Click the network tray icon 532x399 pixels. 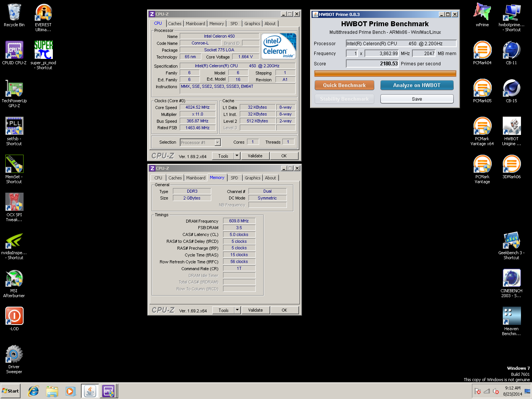(x=487, y=391)
